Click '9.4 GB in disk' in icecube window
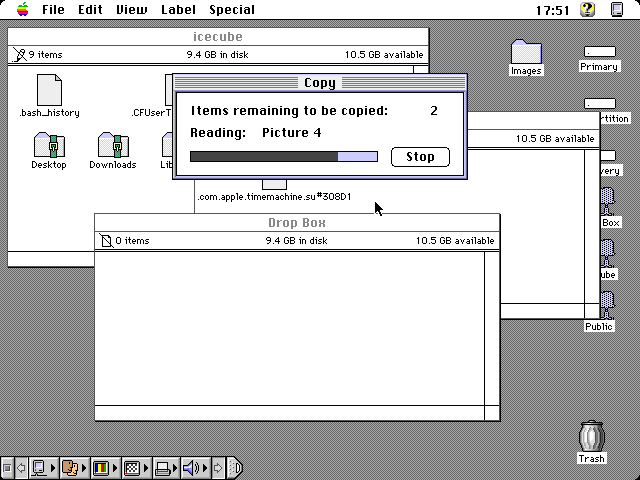Image resolution: width=640 pixels, height=480 pixels. pyautogui.click(x=217, y=55)
